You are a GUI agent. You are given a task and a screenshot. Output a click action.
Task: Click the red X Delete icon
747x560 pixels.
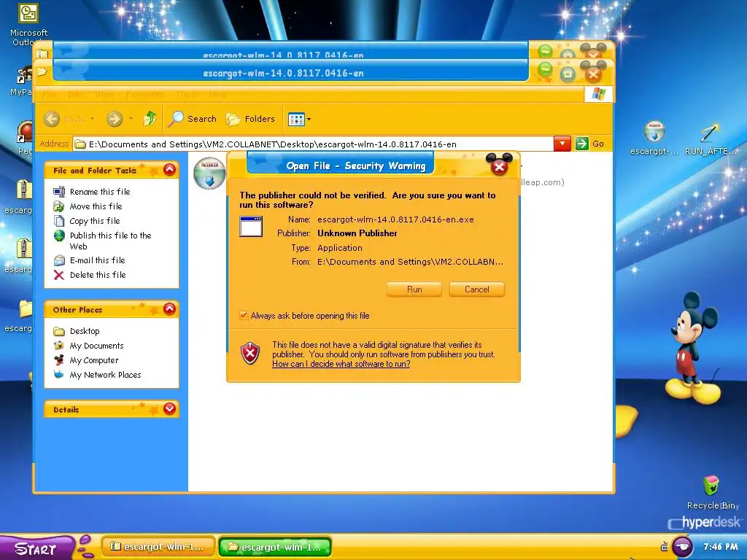coord(58,275)
